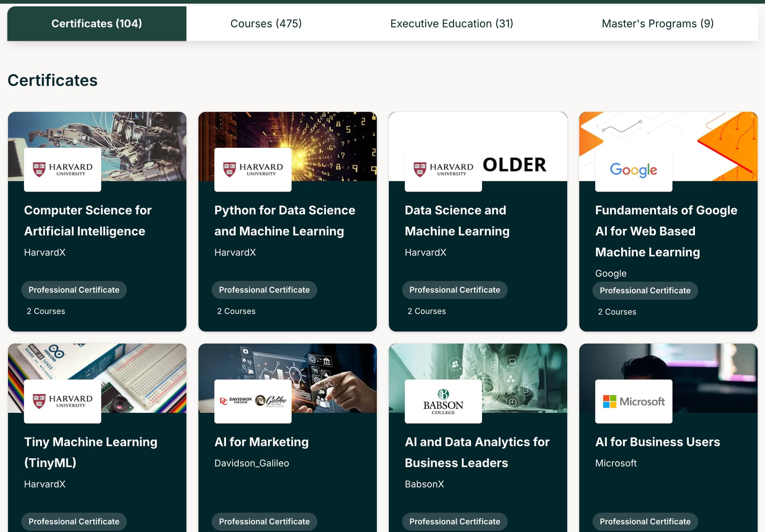Open Data Science and Machine Learning certificate title

[x=457, y=221]
